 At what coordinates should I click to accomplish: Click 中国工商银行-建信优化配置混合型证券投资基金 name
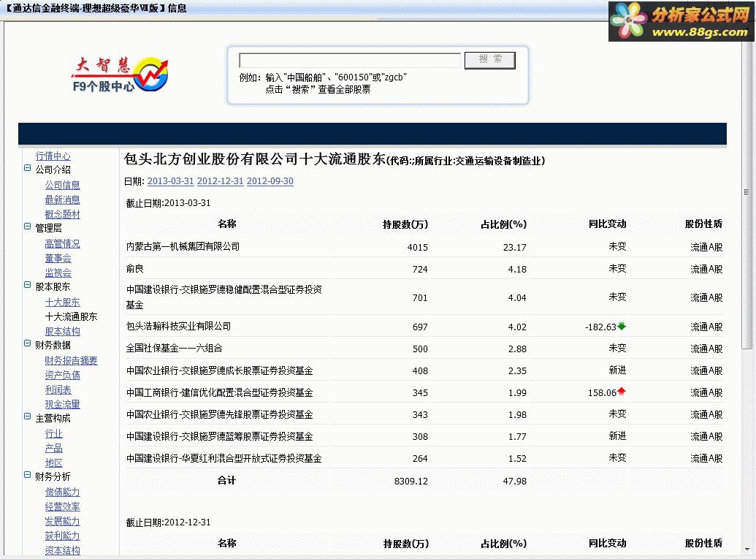click(219, 392)
